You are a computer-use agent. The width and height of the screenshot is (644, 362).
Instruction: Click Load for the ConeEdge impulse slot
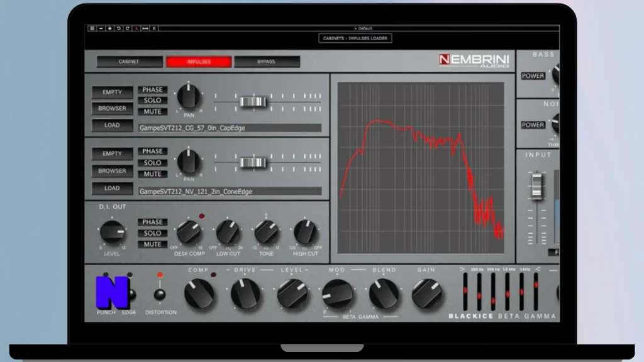(112, 188)
